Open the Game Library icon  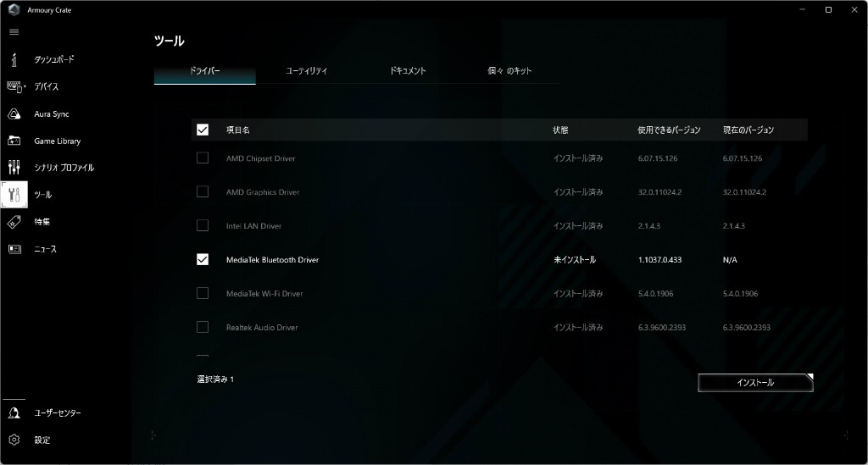tap(14, 141)
